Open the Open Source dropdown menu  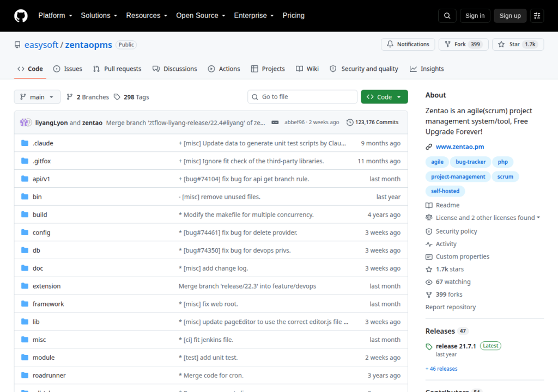[201, 16]
